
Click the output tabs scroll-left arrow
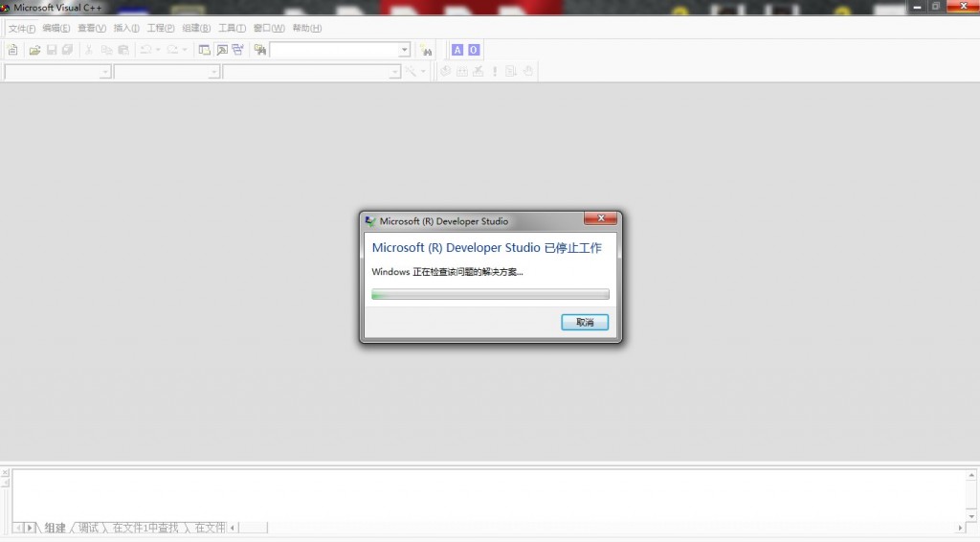click(18, 528)
